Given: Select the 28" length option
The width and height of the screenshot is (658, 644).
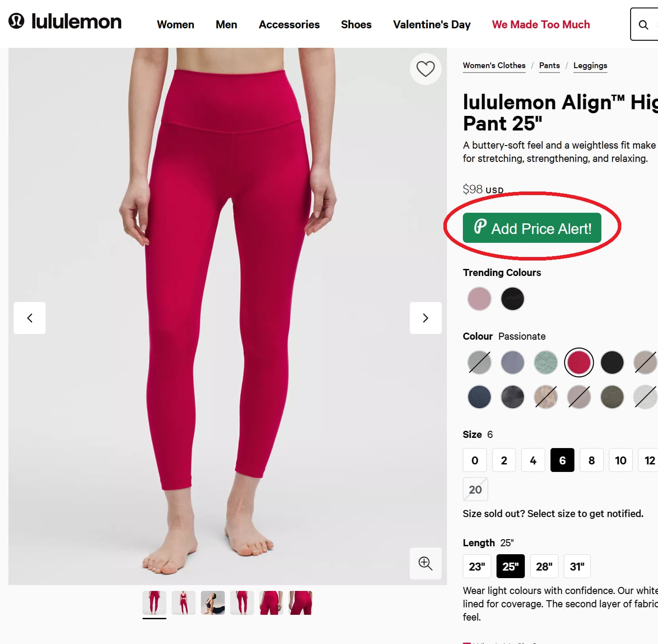Looking at the screenshot, I should pos(544,566).
